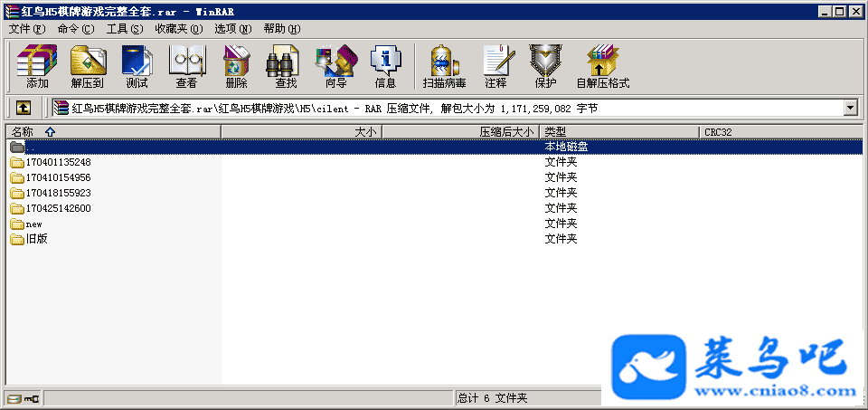Screen dimensions: 868x410
Task: Click the drive icon in status bar
Action: point(14,398)
